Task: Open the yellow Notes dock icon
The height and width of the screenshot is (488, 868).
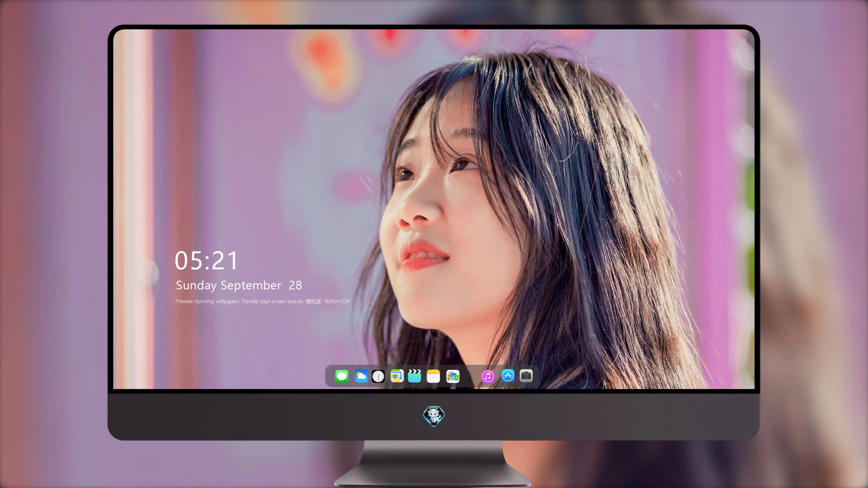Action: coord(433,376)
